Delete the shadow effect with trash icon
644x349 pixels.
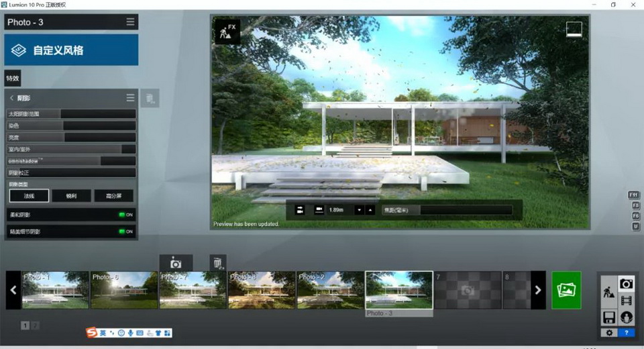point(150,99)
